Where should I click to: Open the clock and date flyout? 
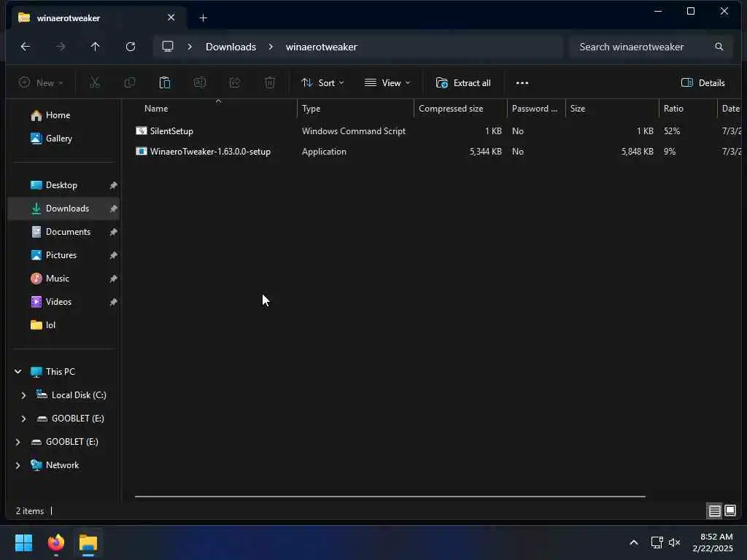(x=713, y=542)
